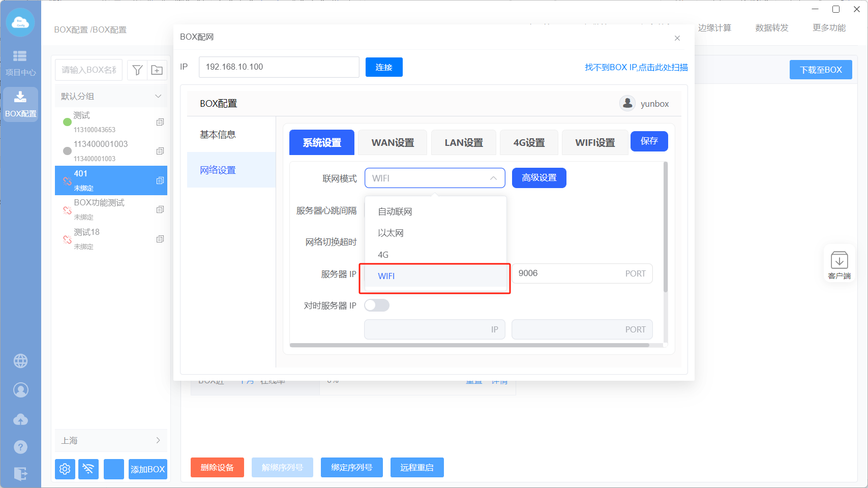Click the 客户端 download icon

839,264
